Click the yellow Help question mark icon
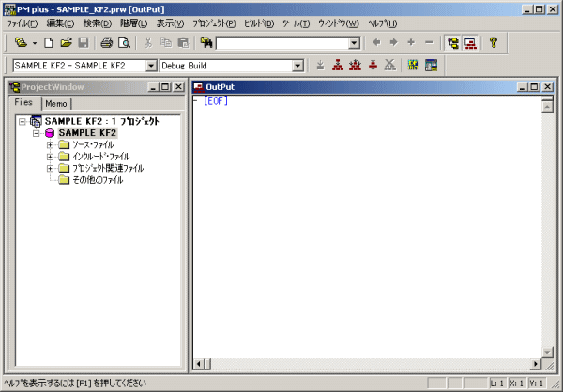This screenshot has height=392, width=563. (492, 43)
